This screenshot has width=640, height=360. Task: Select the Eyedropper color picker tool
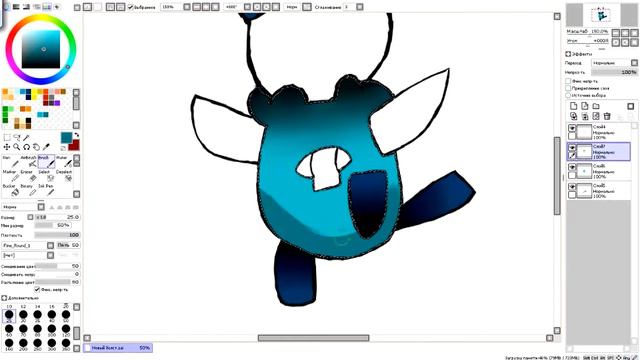pos(46,147)
